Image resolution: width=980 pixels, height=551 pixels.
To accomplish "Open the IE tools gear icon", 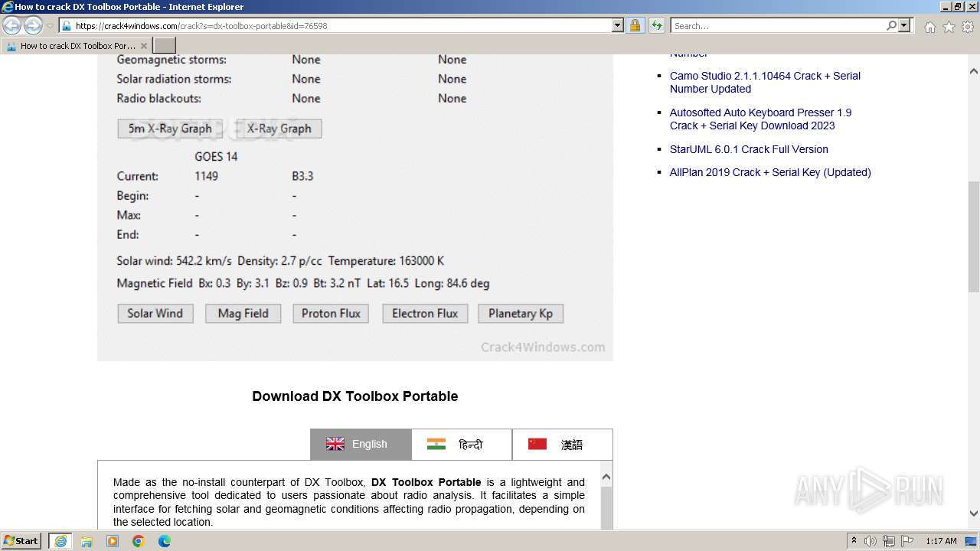I will tap(968, 27).
